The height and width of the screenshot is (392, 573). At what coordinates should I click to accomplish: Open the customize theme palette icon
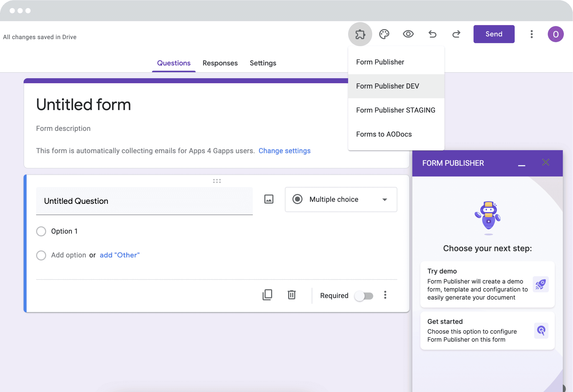[x=384, y=34]
